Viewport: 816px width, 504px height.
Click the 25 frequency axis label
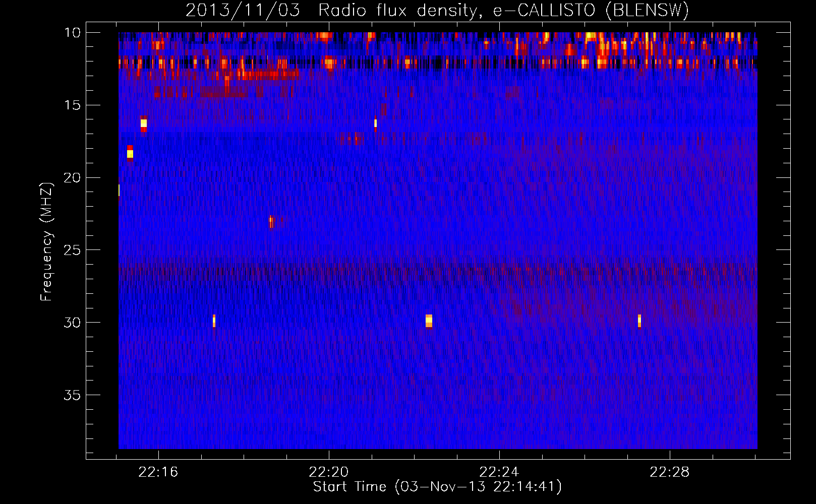[72, 250]
